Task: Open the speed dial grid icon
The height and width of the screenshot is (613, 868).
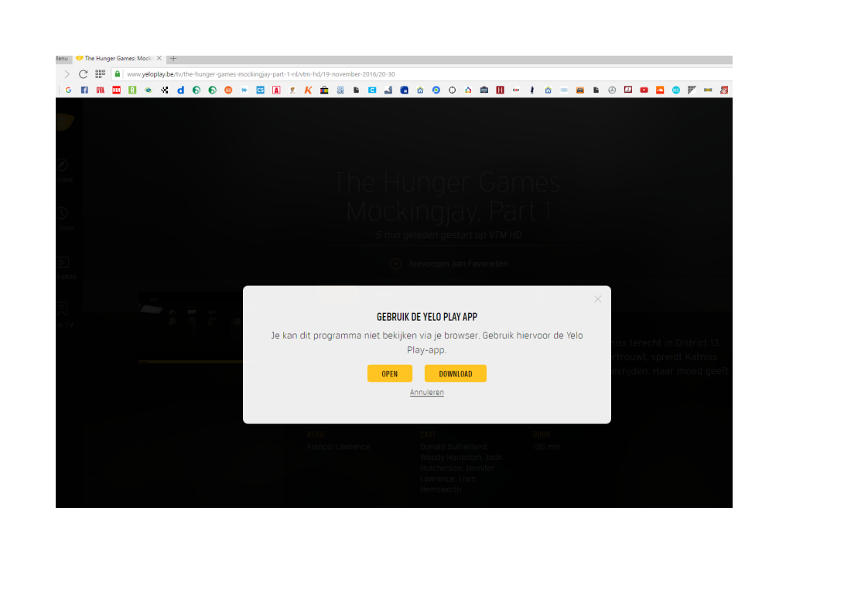Action: point(100,74)
